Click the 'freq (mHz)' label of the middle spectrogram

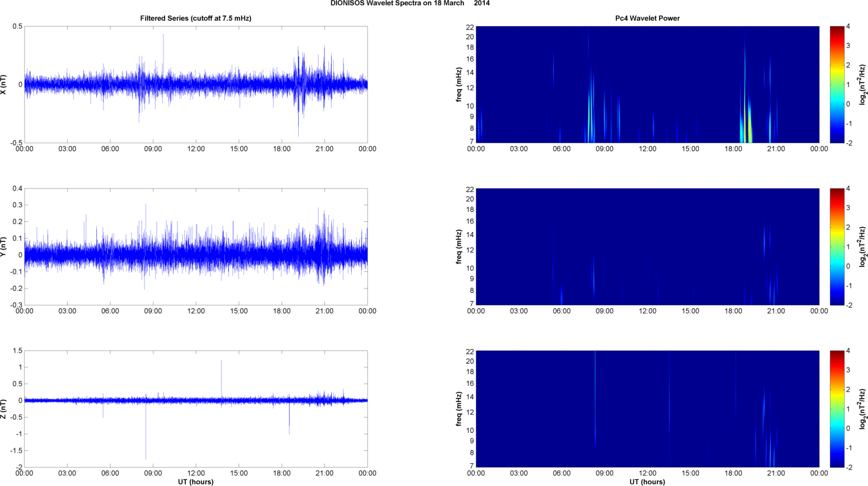[459, 247]
